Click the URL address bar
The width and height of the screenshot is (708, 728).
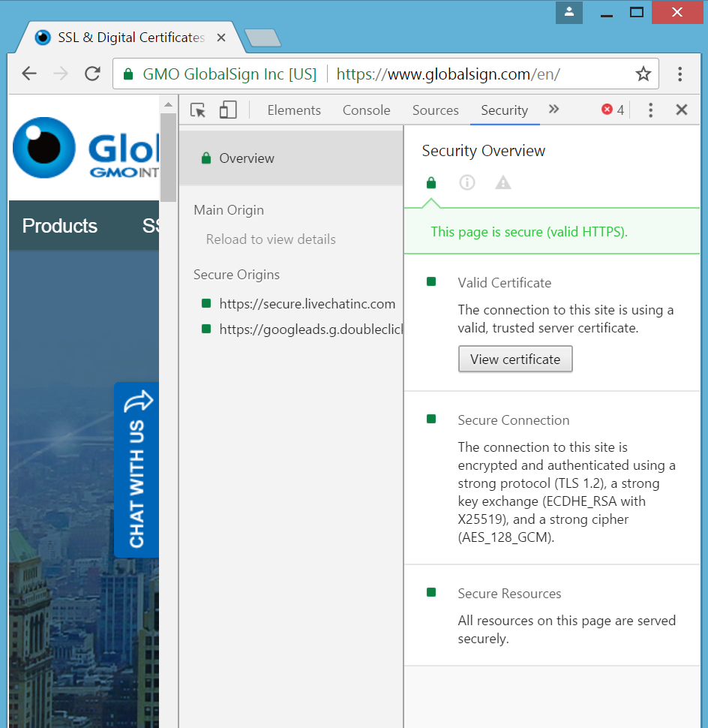[480, 74]
